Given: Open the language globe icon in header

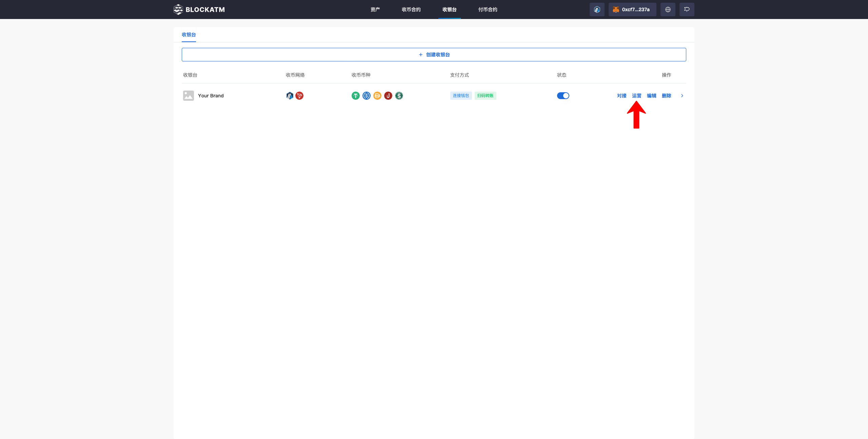Looking at the screenshot, I should [668, 9].
